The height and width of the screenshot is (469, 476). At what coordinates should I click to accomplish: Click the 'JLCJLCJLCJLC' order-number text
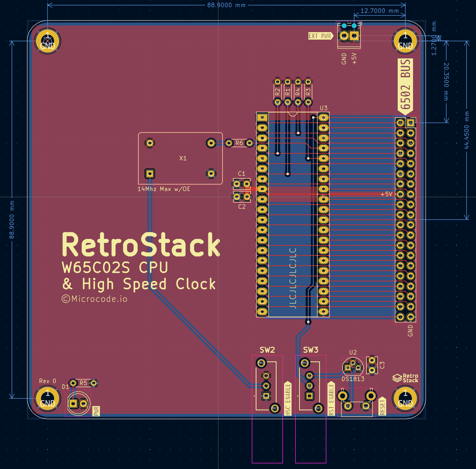click(x=293, y=278)
